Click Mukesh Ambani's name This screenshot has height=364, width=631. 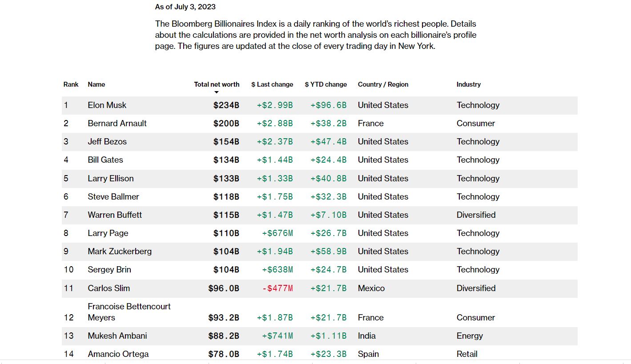[x=117, y=336]
